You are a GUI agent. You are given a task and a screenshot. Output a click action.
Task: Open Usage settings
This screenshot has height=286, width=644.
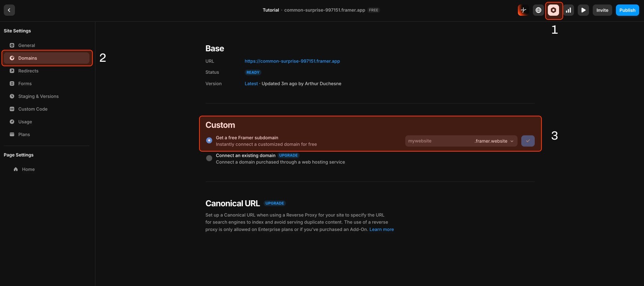pyautogui.click(x=47, y=122)
